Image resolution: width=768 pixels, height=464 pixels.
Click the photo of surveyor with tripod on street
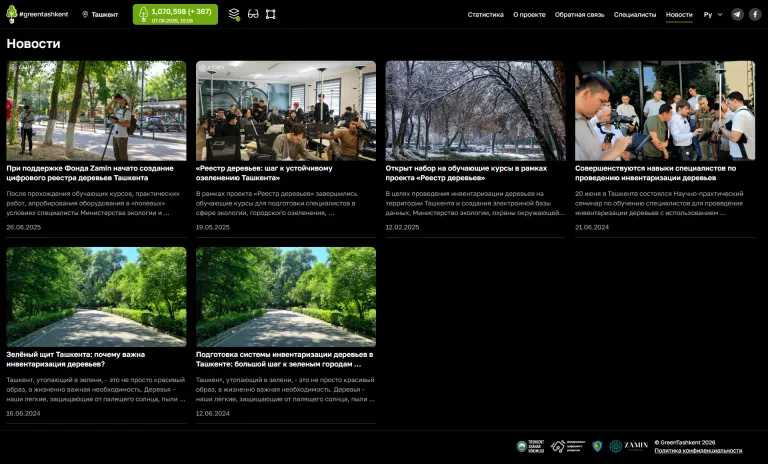click(96, 111)
